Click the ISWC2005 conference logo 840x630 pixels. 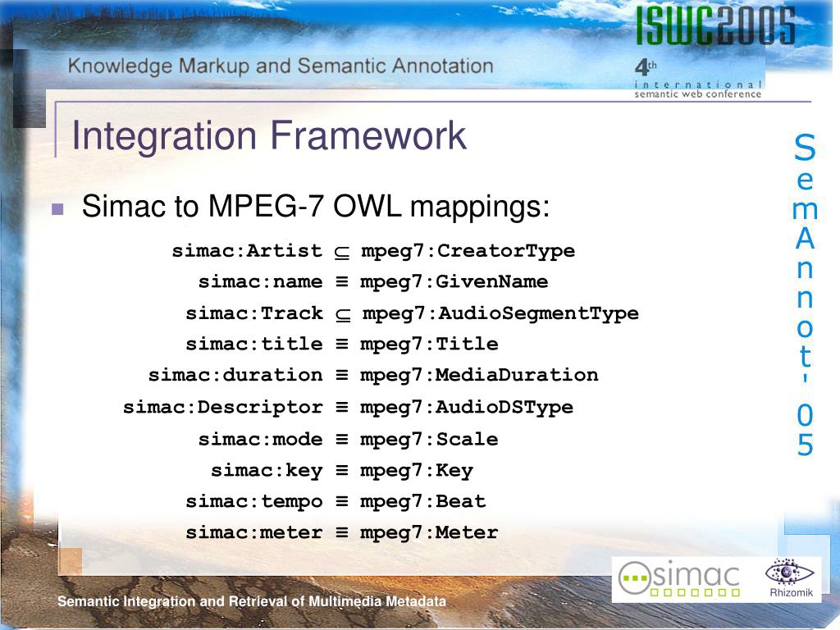[x=715, y=25]
